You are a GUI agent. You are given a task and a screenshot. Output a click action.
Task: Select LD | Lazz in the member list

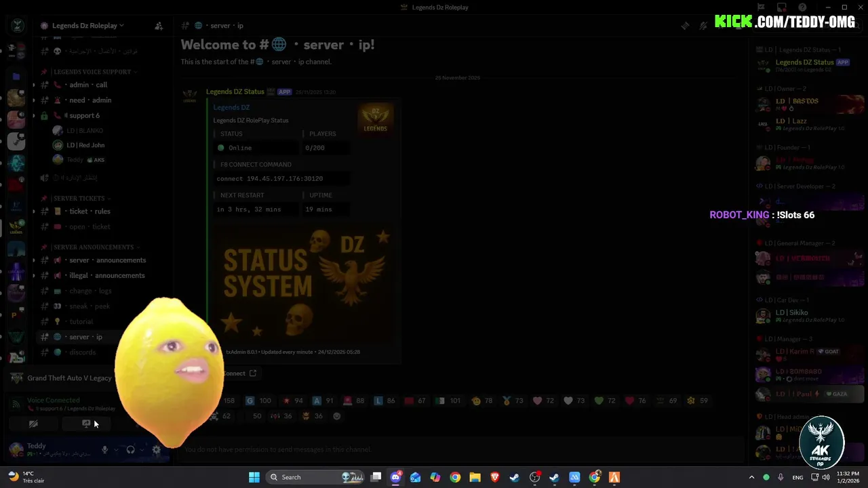[x=810, y=125]
